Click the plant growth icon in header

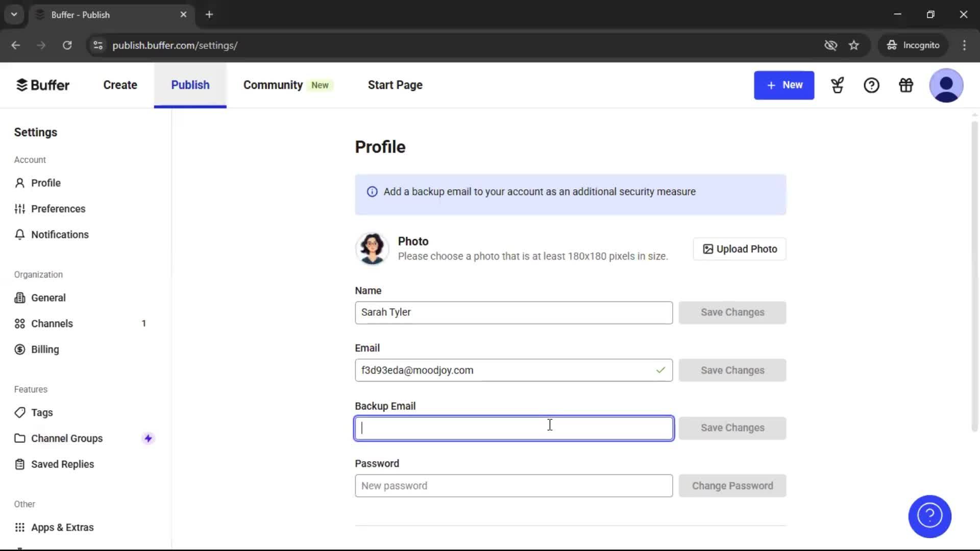(x=838, y=85)
